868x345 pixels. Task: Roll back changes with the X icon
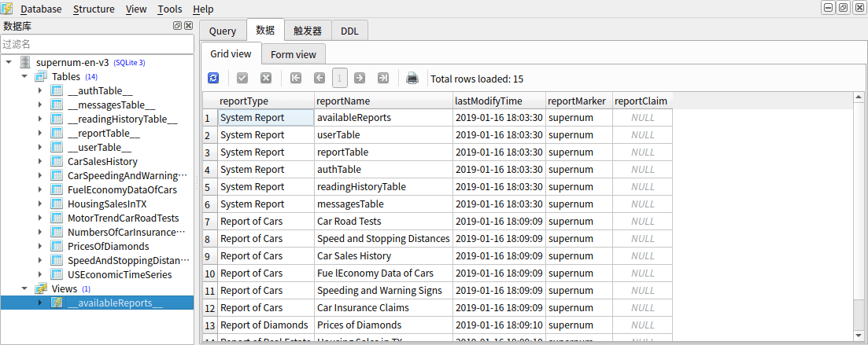pyautogui.click(x=266, y=79)
